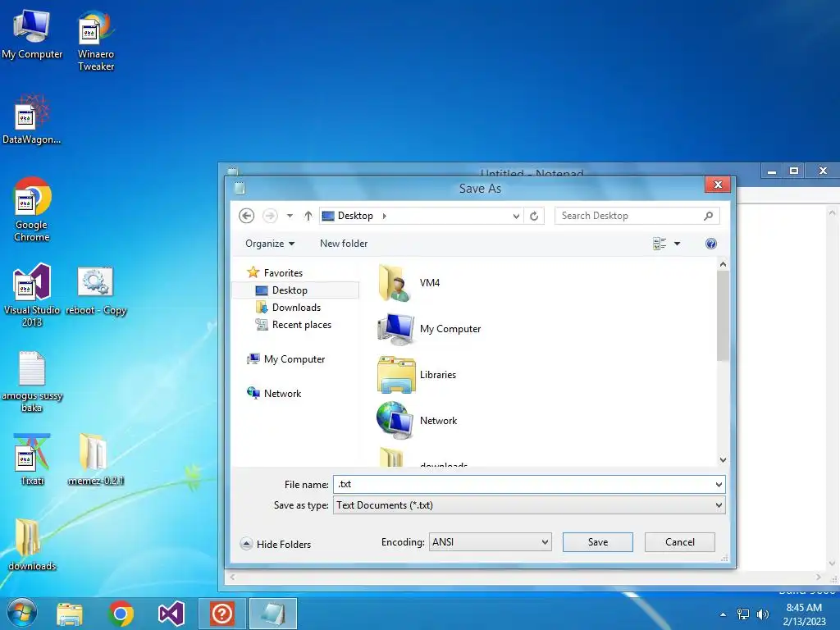Open the Organize menu
Image resolution: width=840 pixels, height=630 pixels.
pyautogui.click(x=270, y=244)
